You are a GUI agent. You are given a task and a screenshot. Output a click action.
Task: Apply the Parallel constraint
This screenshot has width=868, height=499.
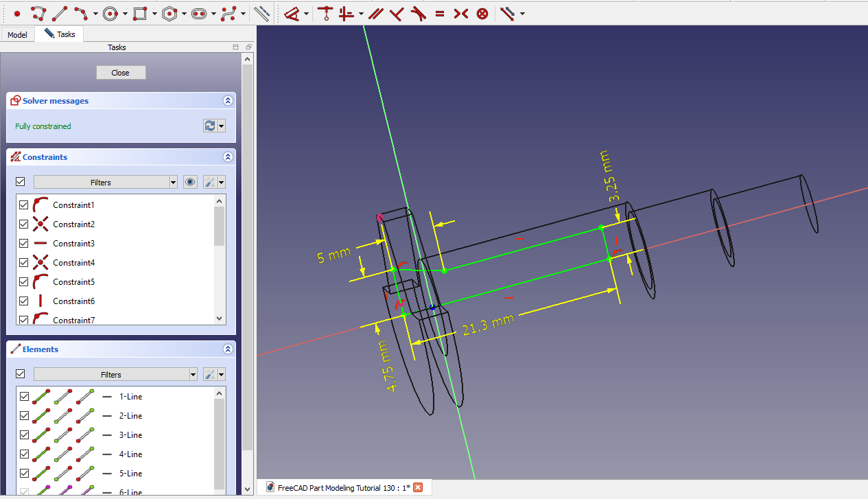pos(375,13)
